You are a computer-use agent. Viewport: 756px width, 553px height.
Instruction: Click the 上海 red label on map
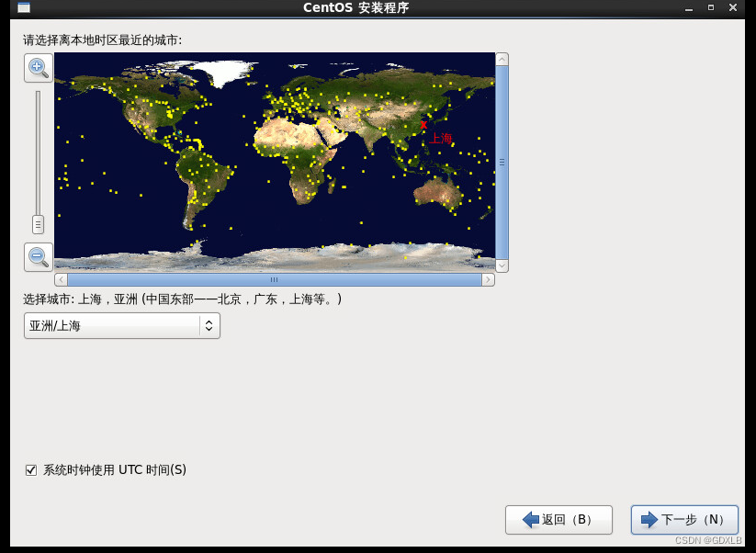[x=441, y=139]
